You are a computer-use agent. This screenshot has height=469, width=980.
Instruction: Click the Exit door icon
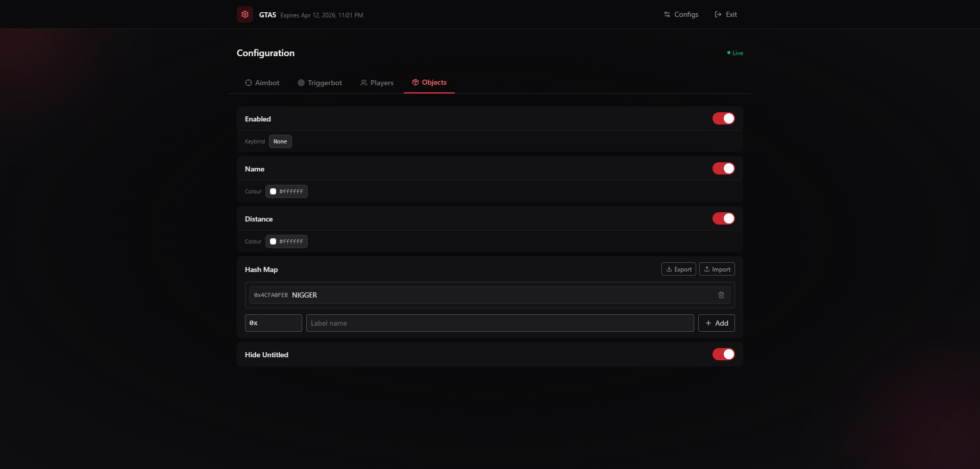(x=718, y=14)
